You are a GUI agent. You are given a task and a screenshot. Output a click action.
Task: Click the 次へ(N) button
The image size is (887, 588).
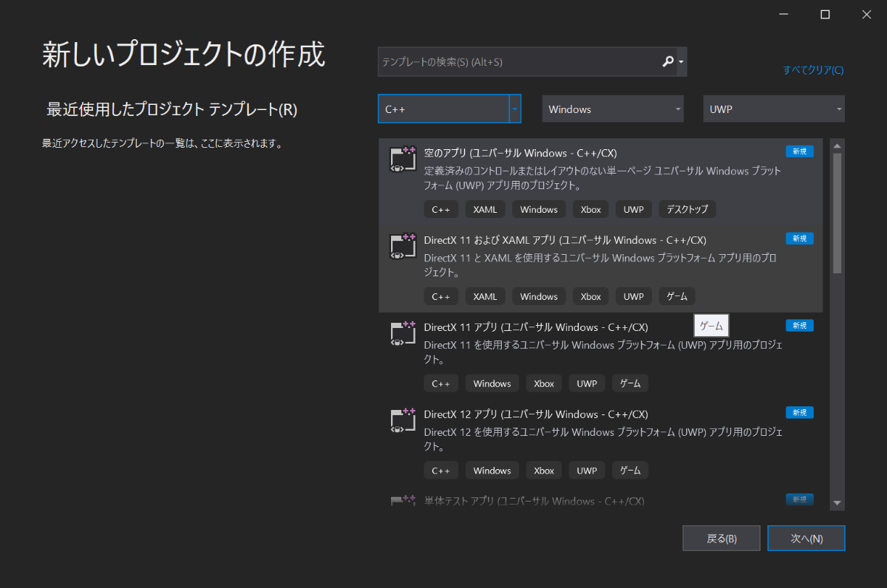click(x=806, y=539)
